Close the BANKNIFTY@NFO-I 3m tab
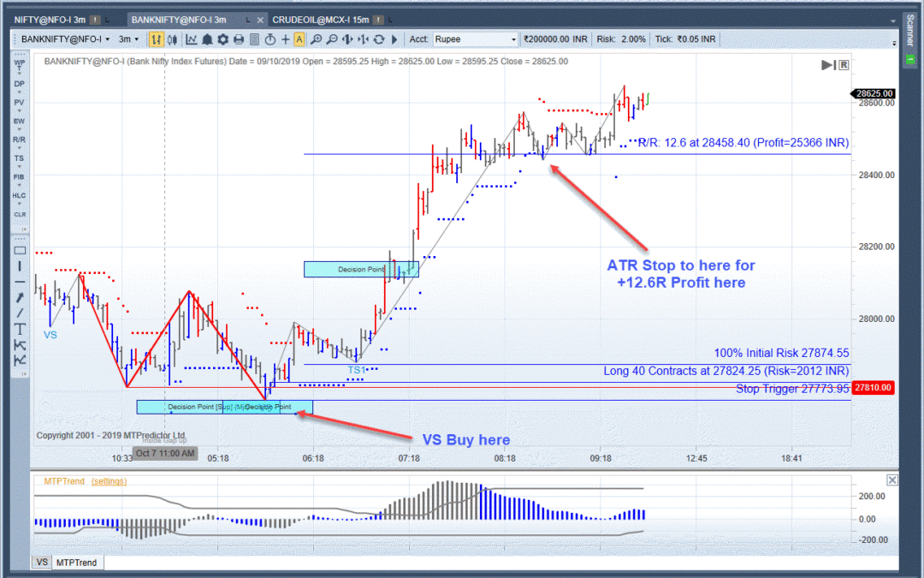 (260, 20)
